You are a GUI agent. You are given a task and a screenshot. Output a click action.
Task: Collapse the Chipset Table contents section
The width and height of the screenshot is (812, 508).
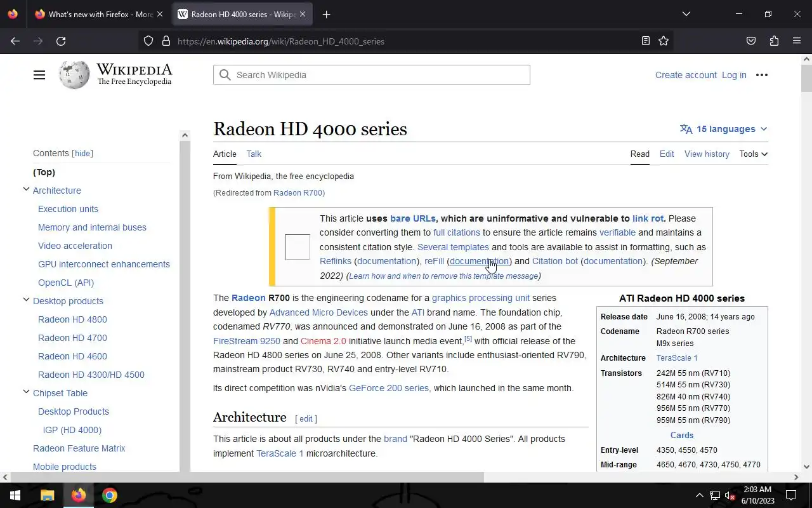26,392
